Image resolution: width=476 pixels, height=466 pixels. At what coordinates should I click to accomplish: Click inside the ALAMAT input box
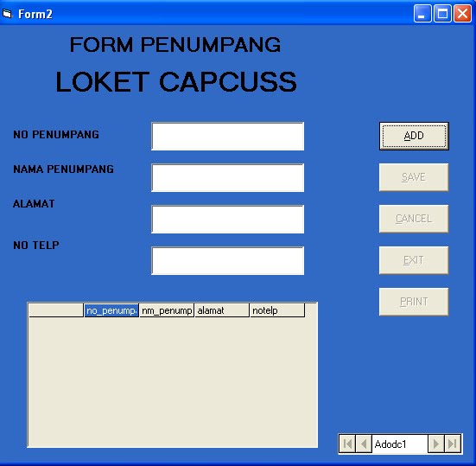(228, 219)
